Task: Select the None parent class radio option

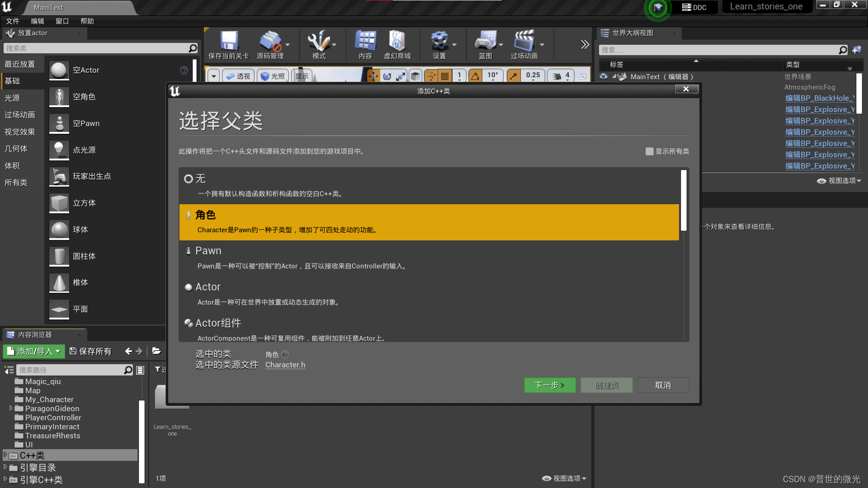Action: click(189, 179)
